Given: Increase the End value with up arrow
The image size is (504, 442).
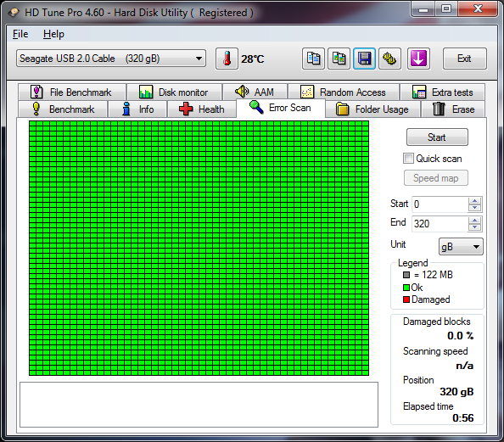Looking at the screenshot, I should [475, 220].
